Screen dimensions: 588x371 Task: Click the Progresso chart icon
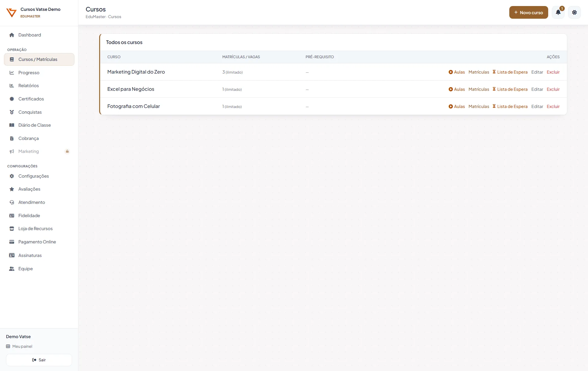coord(12,73)
